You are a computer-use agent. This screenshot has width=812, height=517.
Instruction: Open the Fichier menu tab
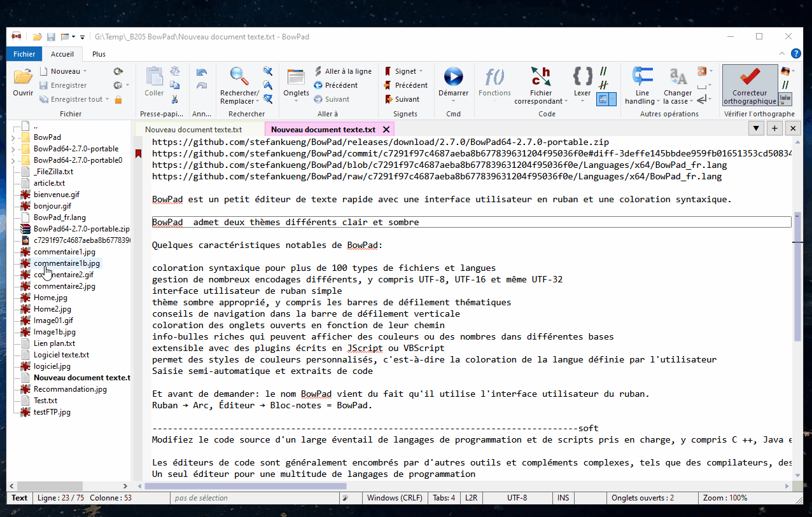click(24, 54)
